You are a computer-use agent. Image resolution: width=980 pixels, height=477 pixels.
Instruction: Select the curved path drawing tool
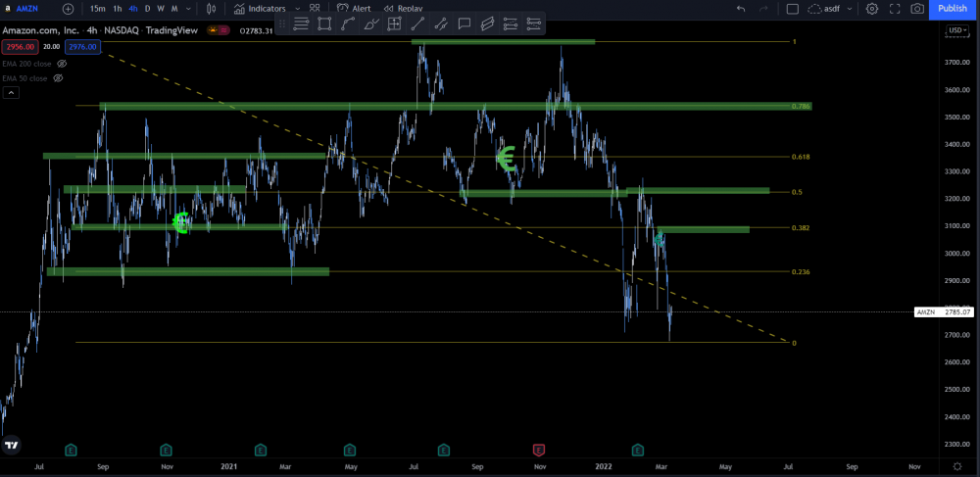pos(348,24)
